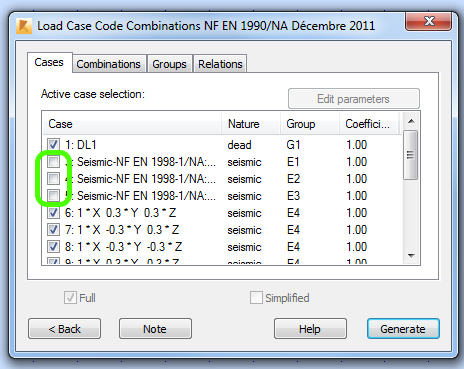This screenshot has width=464, height=369.
Task: Click the E2 group cell
Action: click(x=293, y=179)
